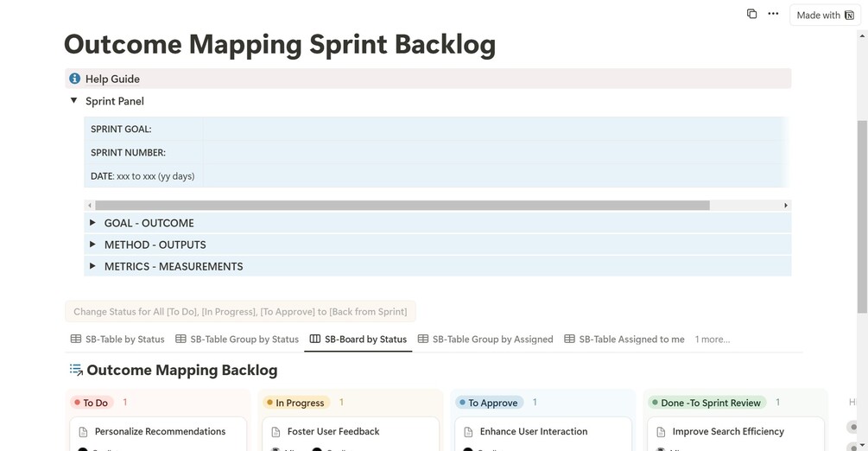
Task: Click the duplicate page icon
Action: (x=751, y=14)
